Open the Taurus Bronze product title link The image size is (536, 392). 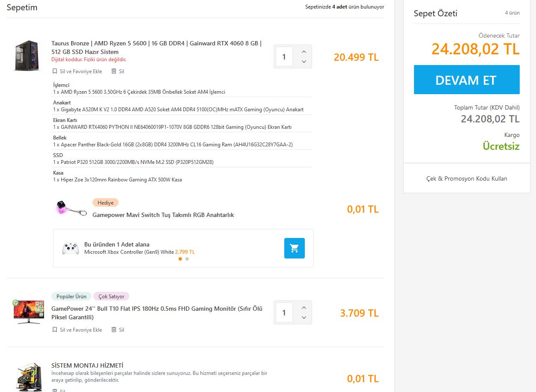pos(156,48)
